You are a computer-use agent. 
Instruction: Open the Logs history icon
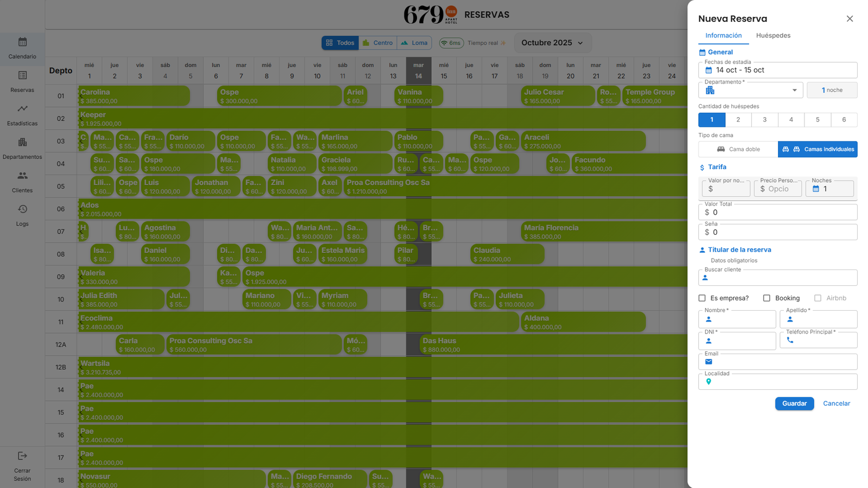click(x=22, y=209)
